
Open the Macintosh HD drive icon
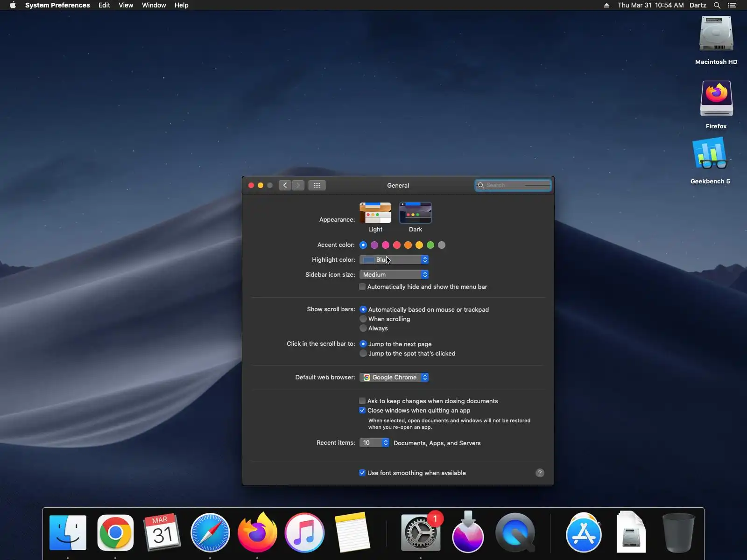(716, 34)
